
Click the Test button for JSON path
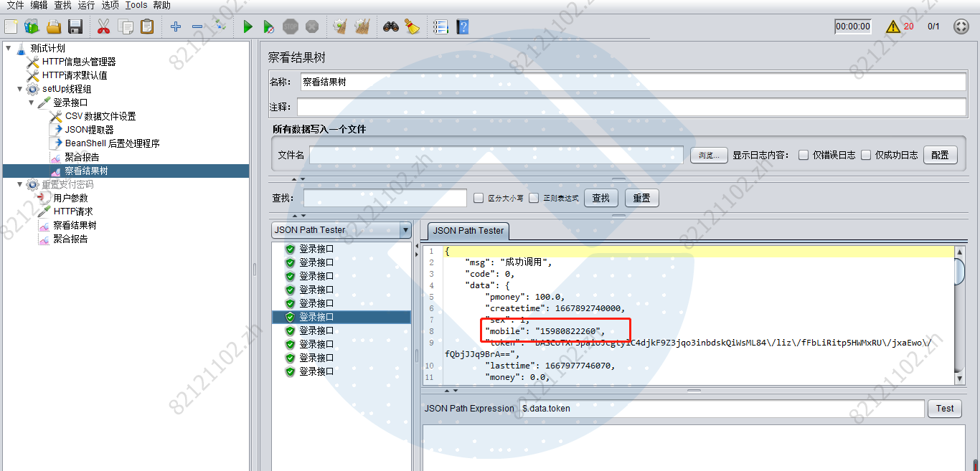pyautogui.click(x=945, y=409)
